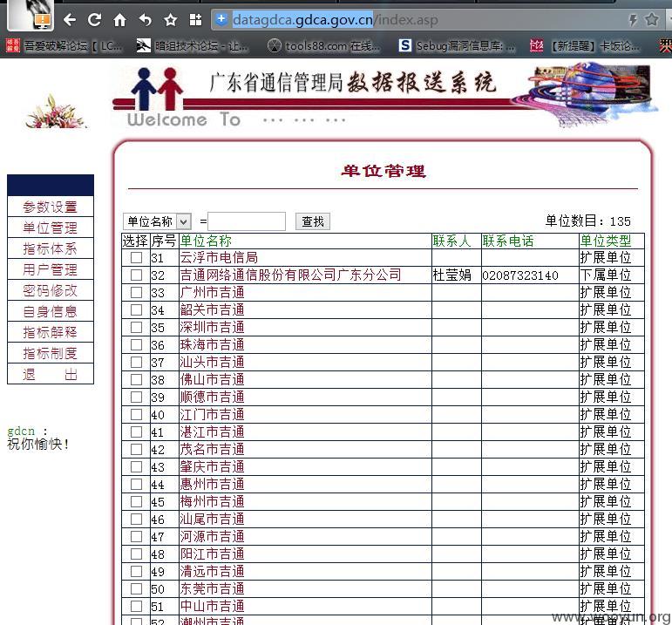Open 指标制度 in the left menu

coord(51,353)
